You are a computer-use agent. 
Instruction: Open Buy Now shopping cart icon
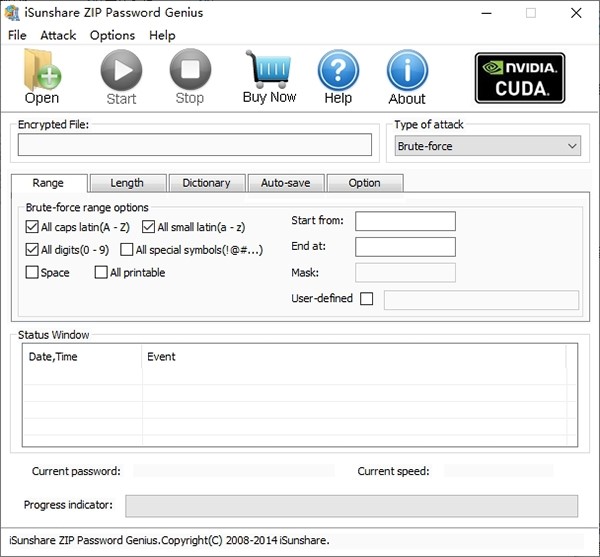pos(269,70)
